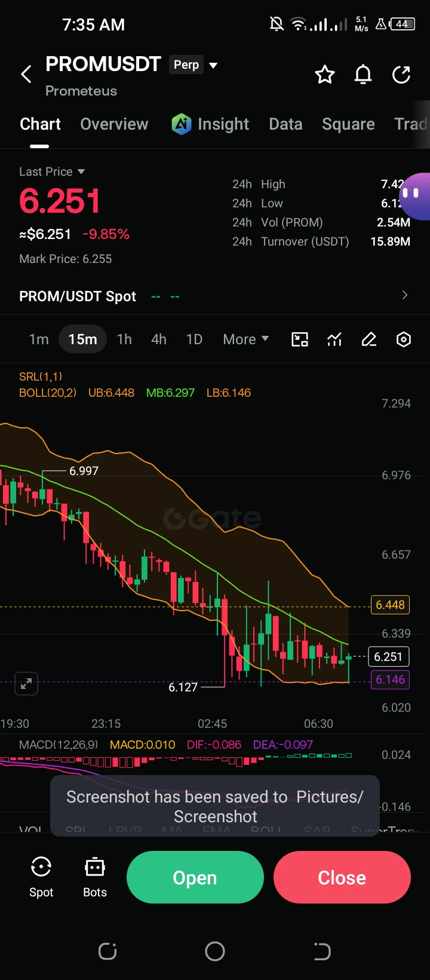The image size is (430, 980).
Task: Tap the back arrow icon
Action: click(x=26, y=75)
